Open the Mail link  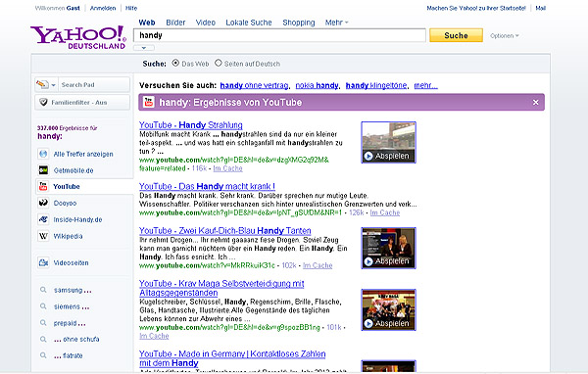pos(540,8)
